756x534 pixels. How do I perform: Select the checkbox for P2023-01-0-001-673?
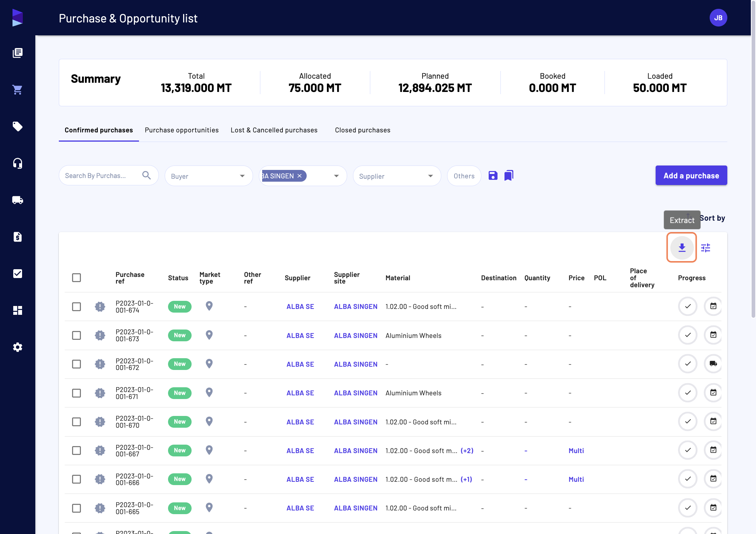76,335
